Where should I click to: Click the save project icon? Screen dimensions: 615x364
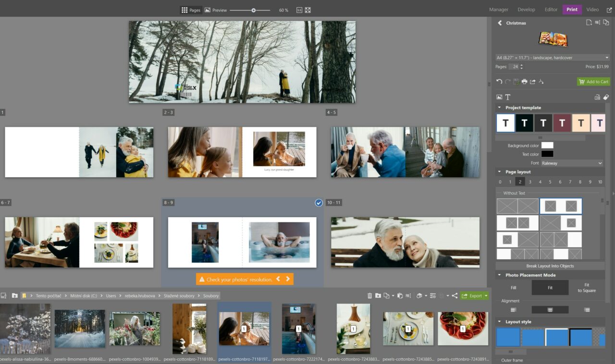pyautogui.click(x=516, y=82)
